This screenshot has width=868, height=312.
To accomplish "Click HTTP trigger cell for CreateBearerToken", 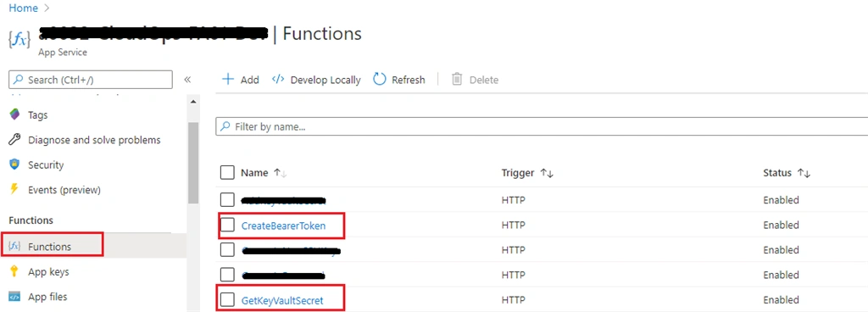I will [513, 226].
